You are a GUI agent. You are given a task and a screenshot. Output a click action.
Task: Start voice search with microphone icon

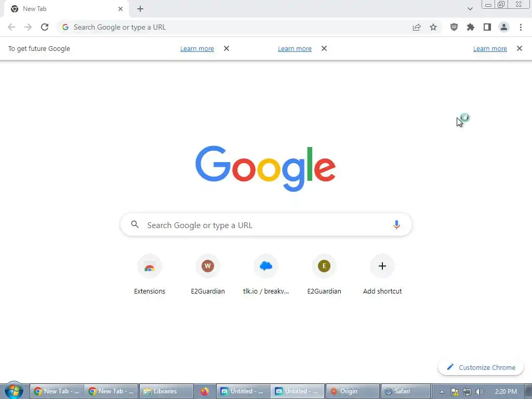pyautogui.click(x=396, y=224)
